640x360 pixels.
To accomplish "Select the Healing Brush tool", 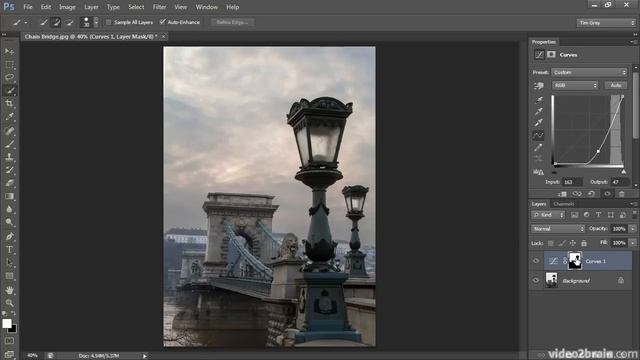I will click(x=9, y=131).
